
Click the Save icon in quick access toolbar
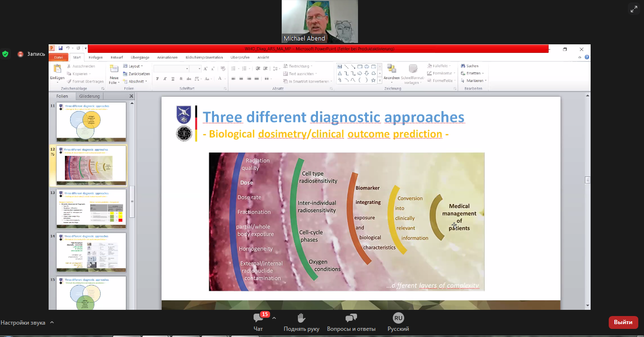61,49
